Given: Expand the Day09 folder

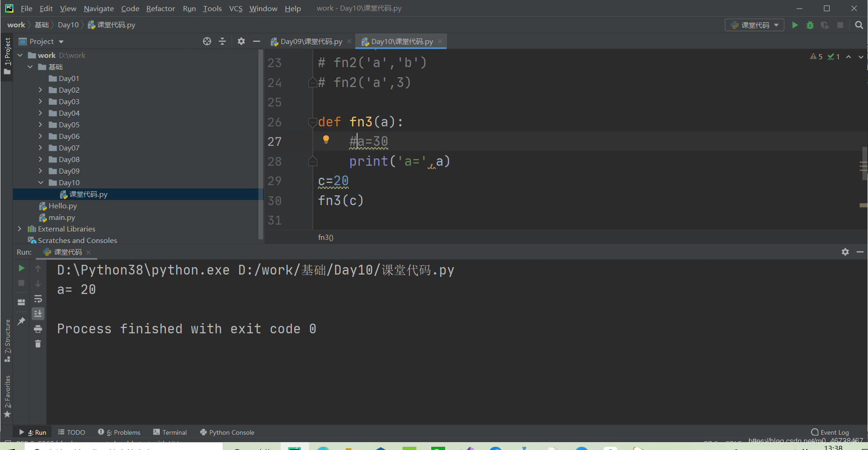Looking at the screenshot, I should tap(40, 171).
